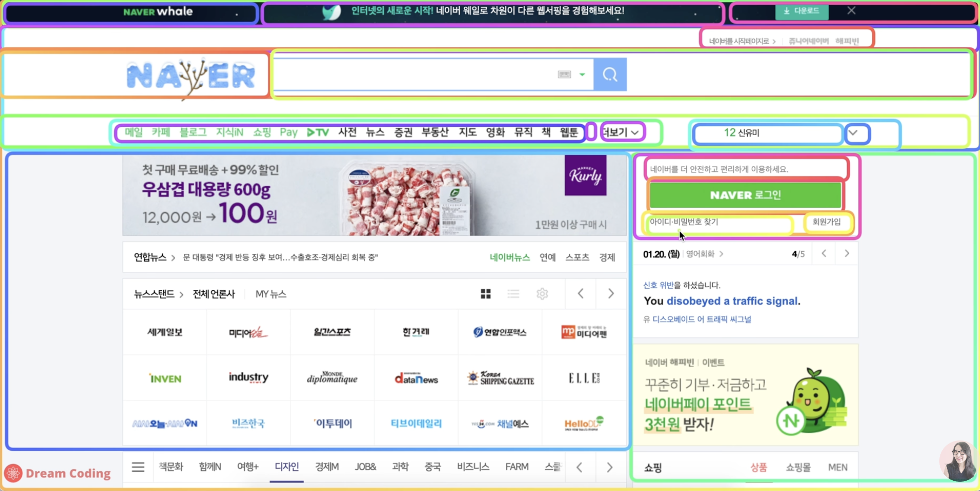Show next topic tabs arrow
This screenshot has height=491, width=980.
pyautogui.click(x=610, y=467)
